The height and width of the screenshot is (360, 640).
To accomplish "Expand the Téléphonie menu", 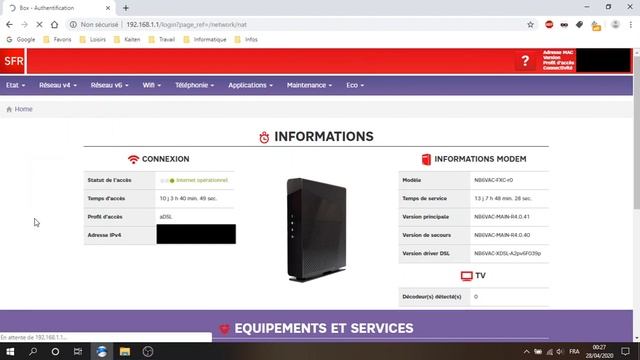I will click(195, 85).
